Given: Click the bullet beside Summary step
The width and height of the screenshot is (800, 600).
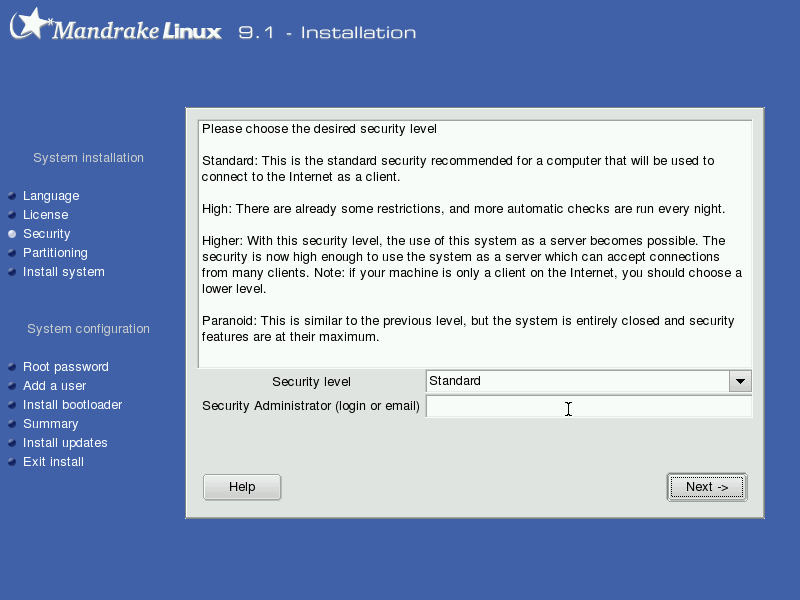Looking at the screenshot, I should click(12, 424).
